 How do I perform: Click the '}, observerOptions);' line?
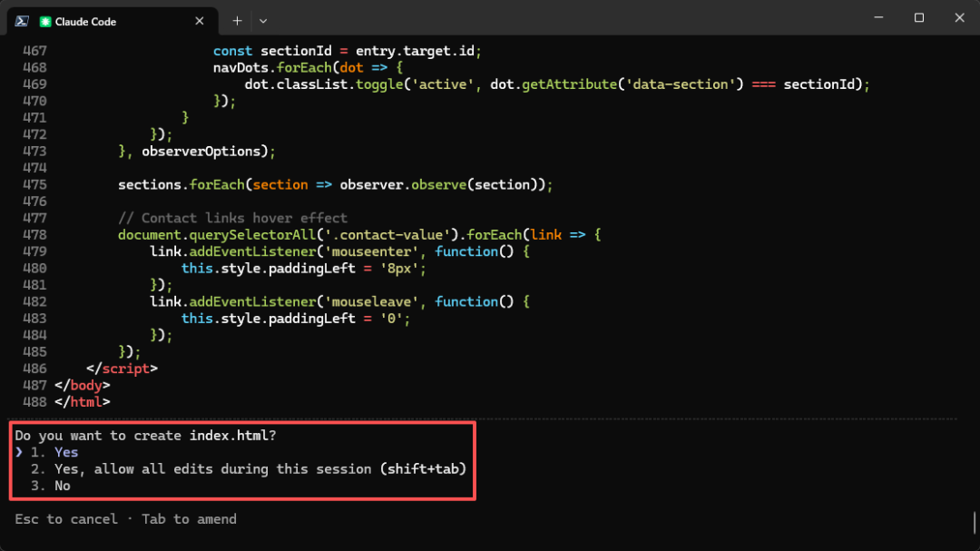(x=196, y=152)
